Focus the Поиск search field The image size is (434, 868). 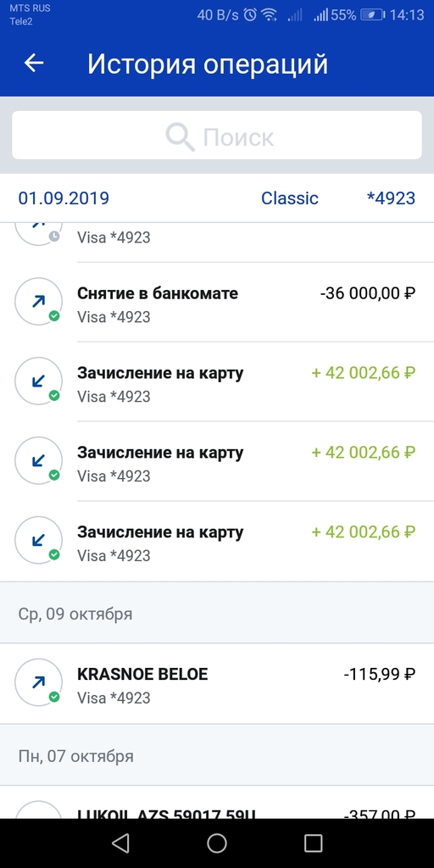[x=217, y=135]
